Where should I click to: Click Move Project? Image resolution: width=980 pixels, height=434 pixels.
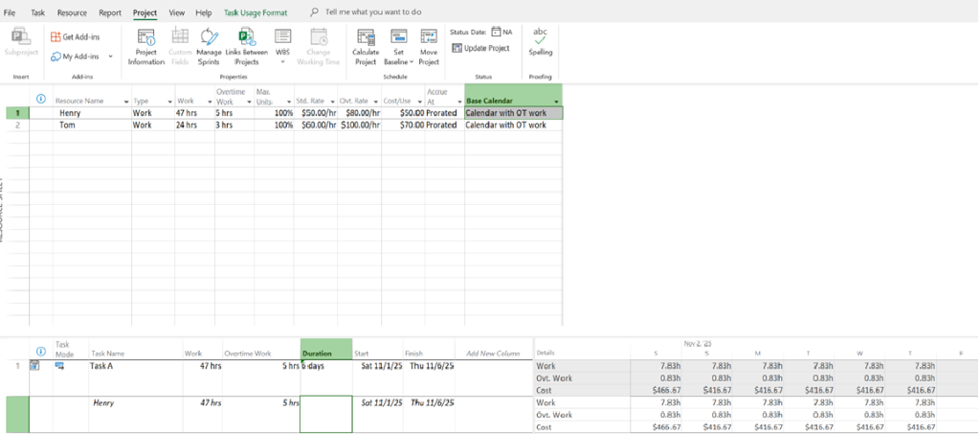429,47
